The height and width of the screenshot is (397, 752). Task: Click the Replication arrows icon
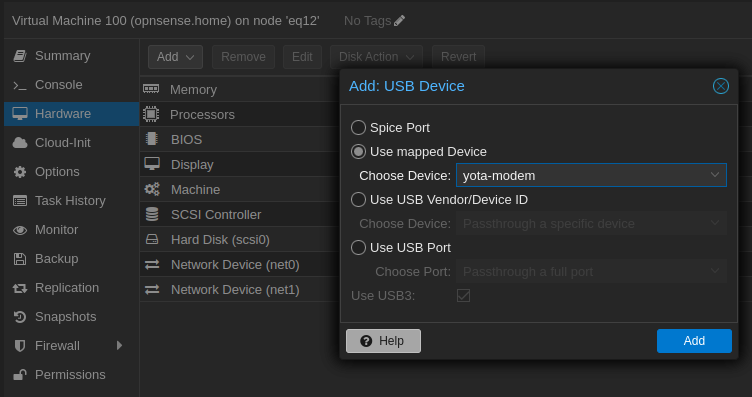tap(20, 288)
